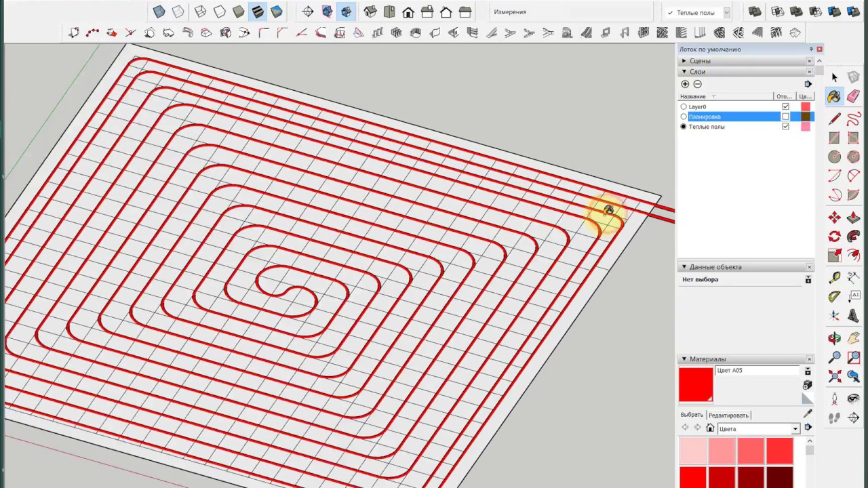Pick the Pencil line tool
This screenshot has height=488, width=868.
click(x=834, y=119)
